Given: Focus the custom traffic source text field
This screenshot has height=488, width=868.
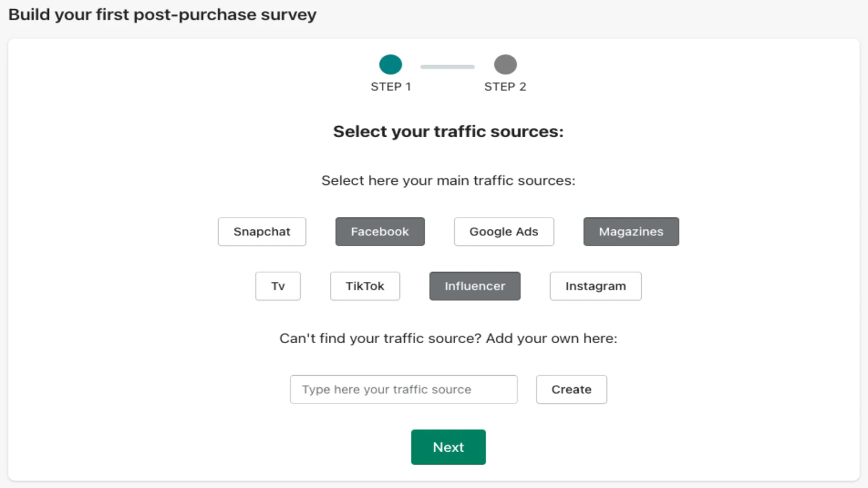Looking at the screenshot, I should [404, 389].
